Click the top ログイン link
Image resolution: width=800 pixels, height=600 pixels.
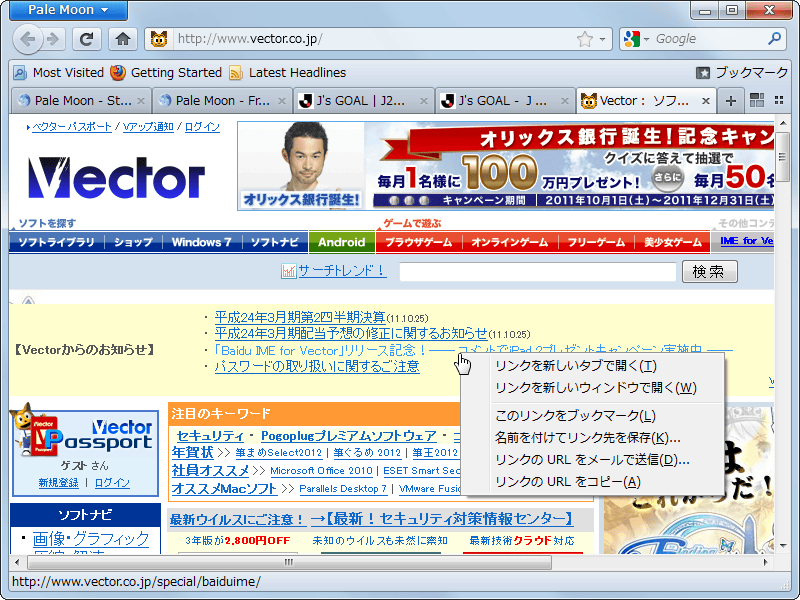coord(202,127)
